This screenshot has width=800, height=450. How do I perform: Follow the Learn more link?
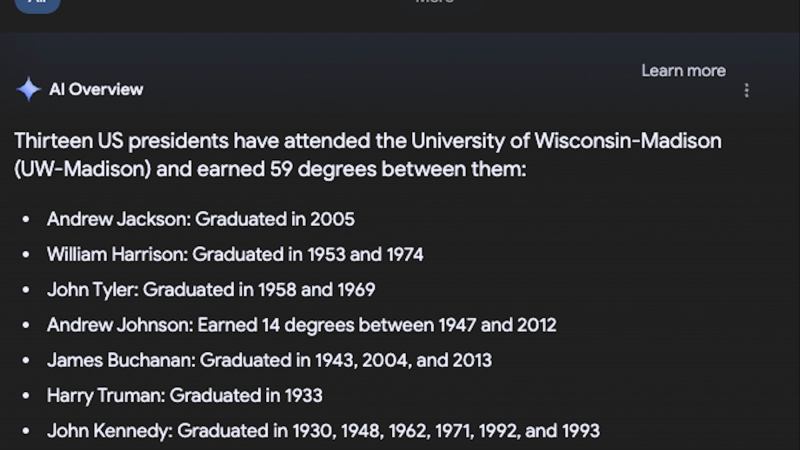(683, 70)
